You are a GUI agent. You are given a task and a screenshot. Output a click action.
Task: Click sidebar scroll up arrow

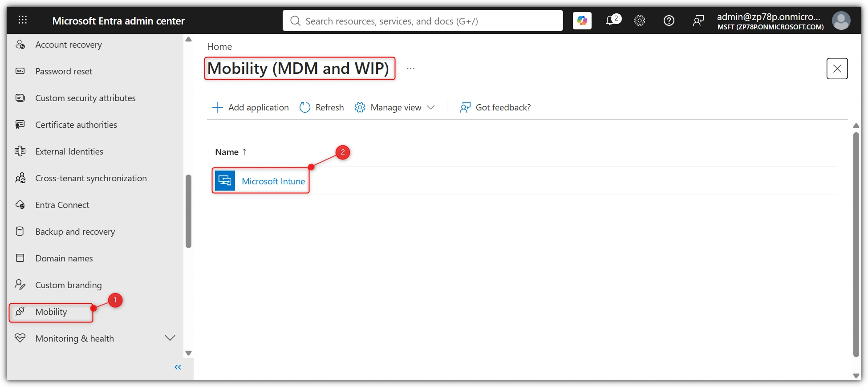pos(188,39)
